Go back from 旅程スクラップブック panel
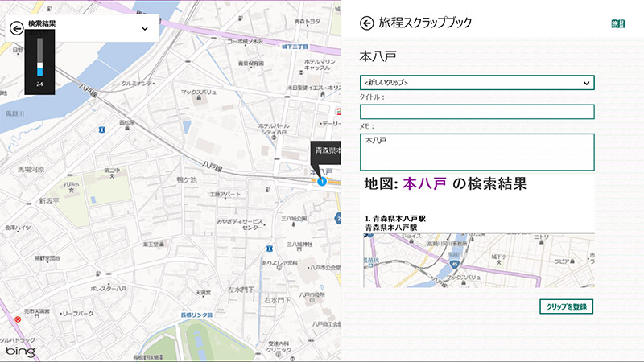Image resolution: width=644 pixels, height=362 pixels. click(x=367, y=23)
